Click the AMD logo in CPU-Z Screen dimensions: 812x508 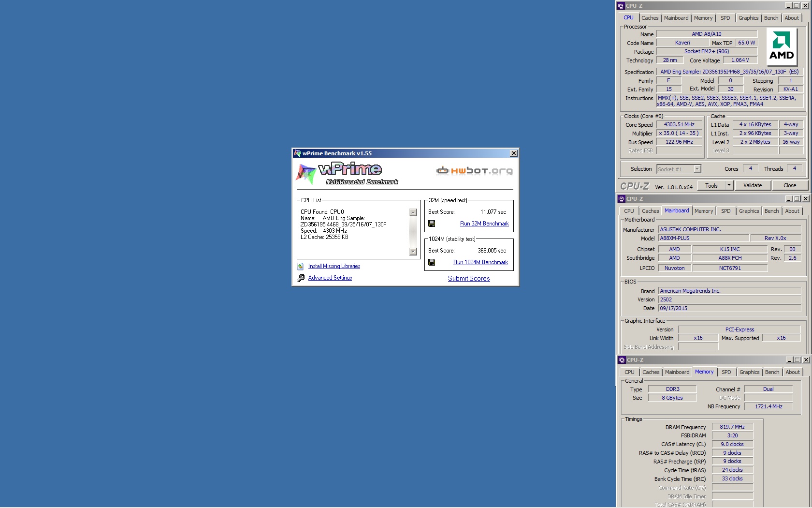(782, 46)
